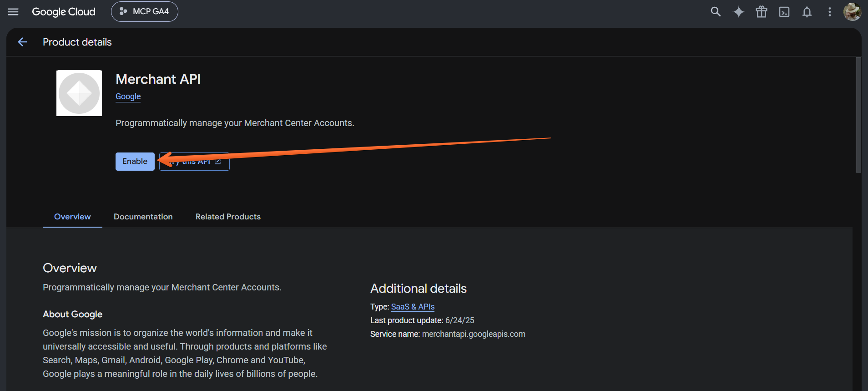Image resolution: width=868 pixels, height=391 pixels.
Task: Click the Last product update date 6/24/25
Action: (x=460, y=320)
